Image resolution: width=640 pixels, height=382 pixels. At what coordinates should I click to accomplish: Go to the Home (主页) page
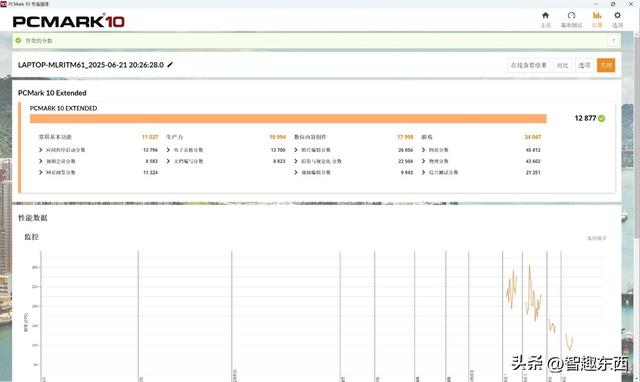click(545, 19)
